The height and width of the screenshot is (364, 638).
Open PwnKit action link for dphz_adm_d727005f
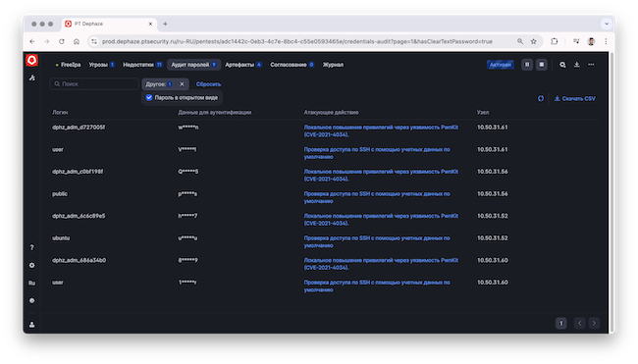381,130
